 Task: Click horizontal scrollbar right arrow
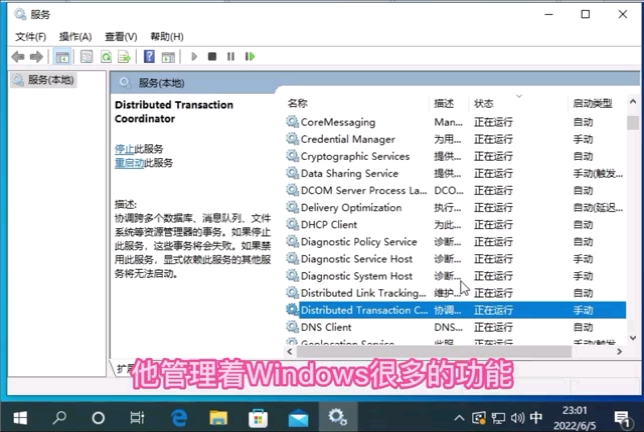tap(619, 352)
